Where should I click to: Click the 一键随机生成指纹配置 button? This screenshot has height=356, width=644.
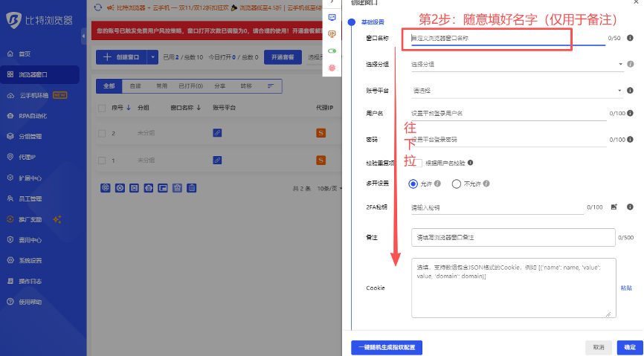[x=387, y=347]
